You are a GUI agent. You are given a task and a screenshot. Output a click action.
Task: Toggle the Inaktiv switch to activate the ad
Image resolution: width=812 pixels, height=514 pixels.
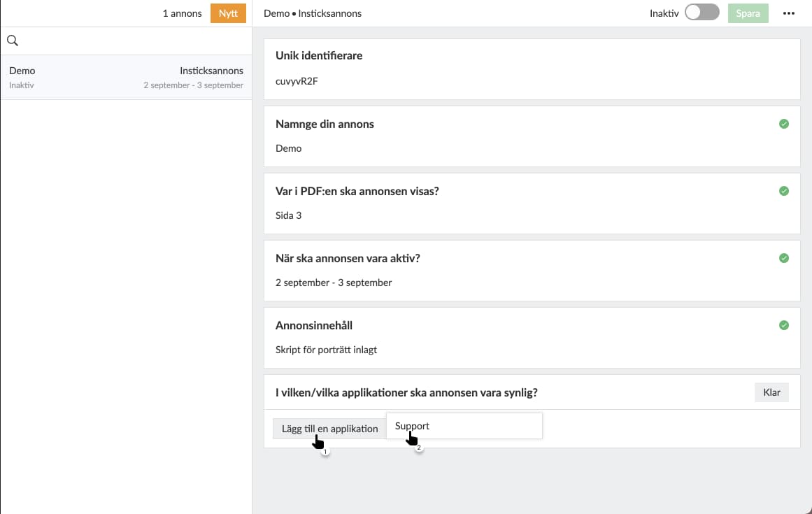[701, 13]
